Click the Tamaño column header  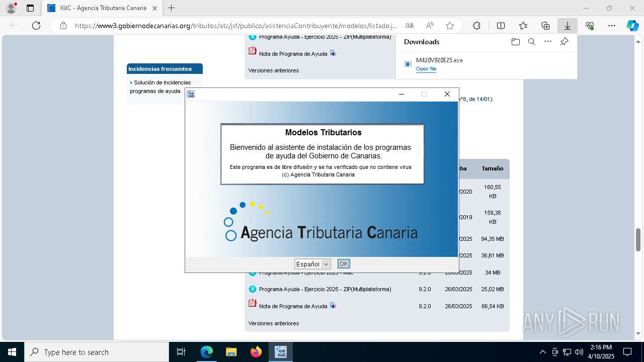point(492,168)
